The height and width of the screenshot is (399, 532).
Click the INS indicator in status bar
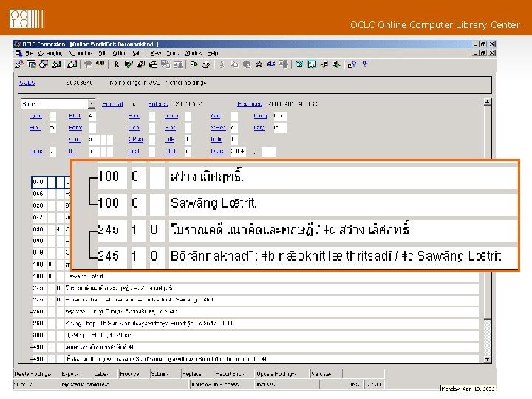tap(355, 384)
